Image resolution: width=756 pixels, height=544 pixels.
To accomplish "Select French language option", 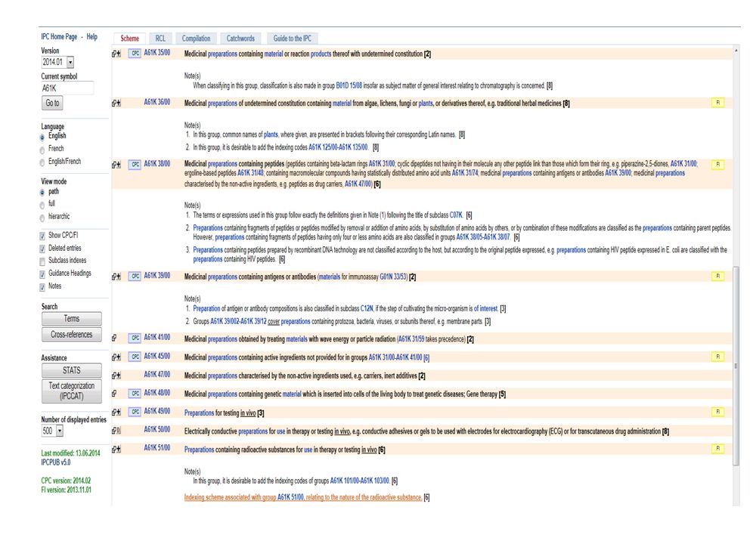I will point(42,150).
